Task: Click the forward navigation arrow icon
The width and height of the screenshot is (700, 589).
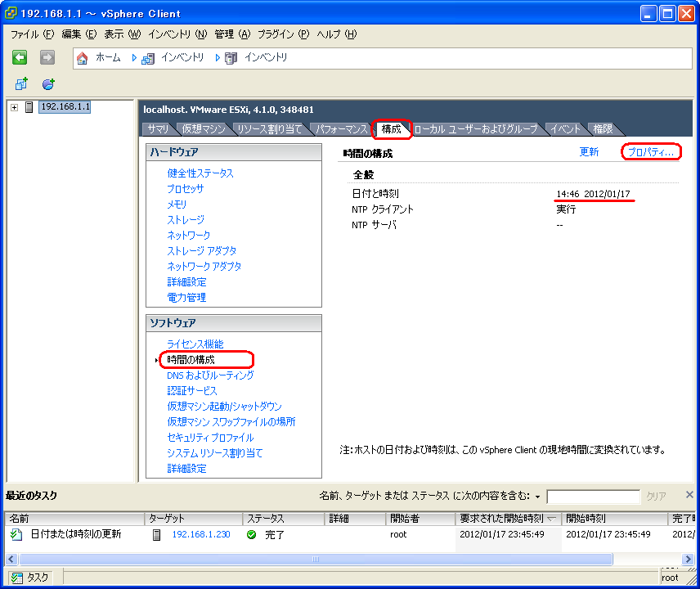Action: point(47,57)
